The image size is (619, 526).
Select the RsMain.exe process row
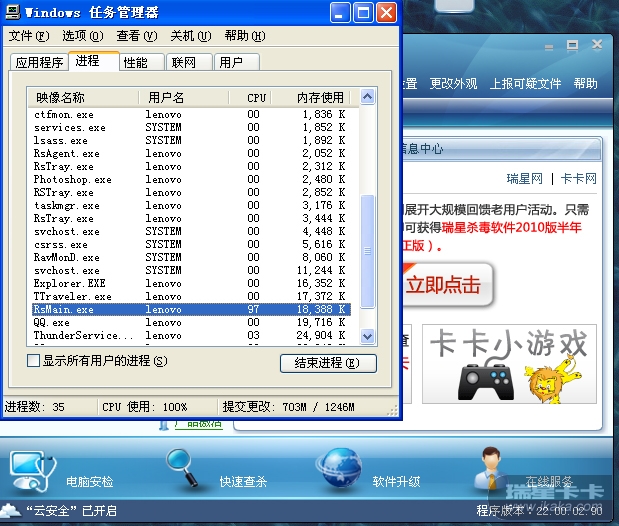click(x=191, y=309)
